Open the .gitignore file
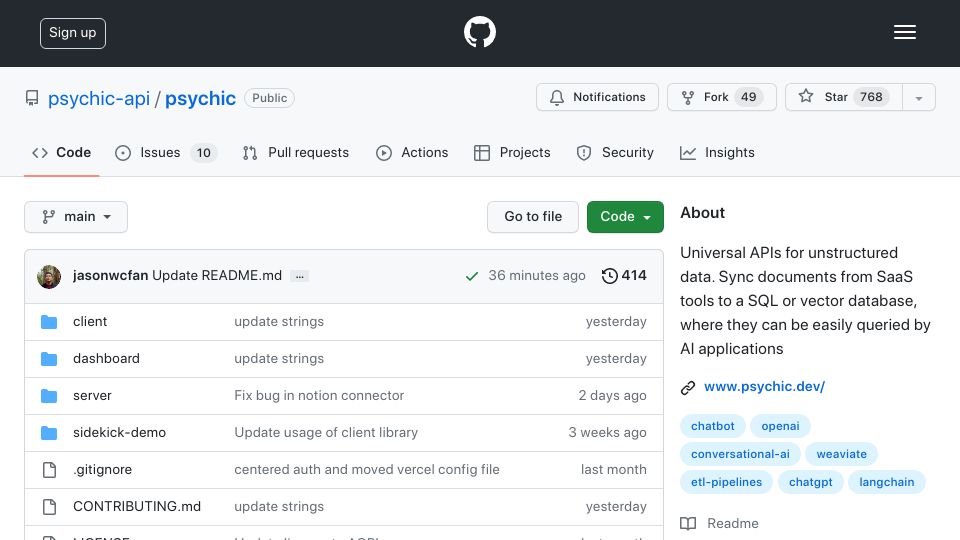The width and height of the screenshot is (960, 540). pos(102,470)
